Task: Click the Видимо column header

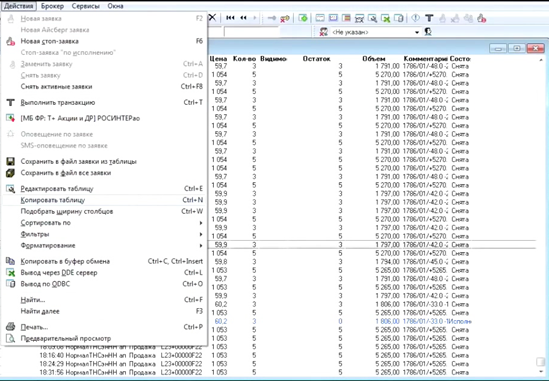Action: point(273,59)
